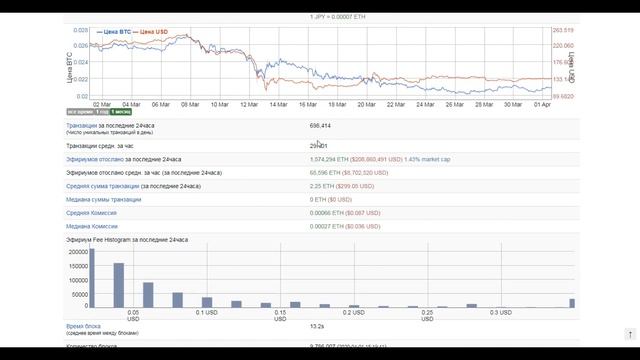Screen dimensions: 640x360
Task: Click the 13.2s block time value
Action: [317, 327]
